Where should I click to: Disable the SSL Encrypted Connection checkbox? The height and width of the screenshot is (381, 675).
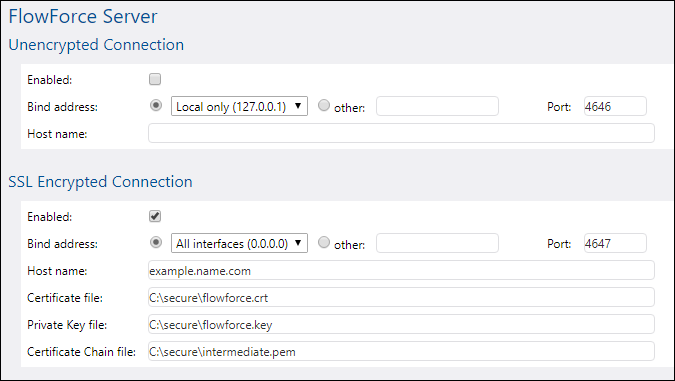155,216
